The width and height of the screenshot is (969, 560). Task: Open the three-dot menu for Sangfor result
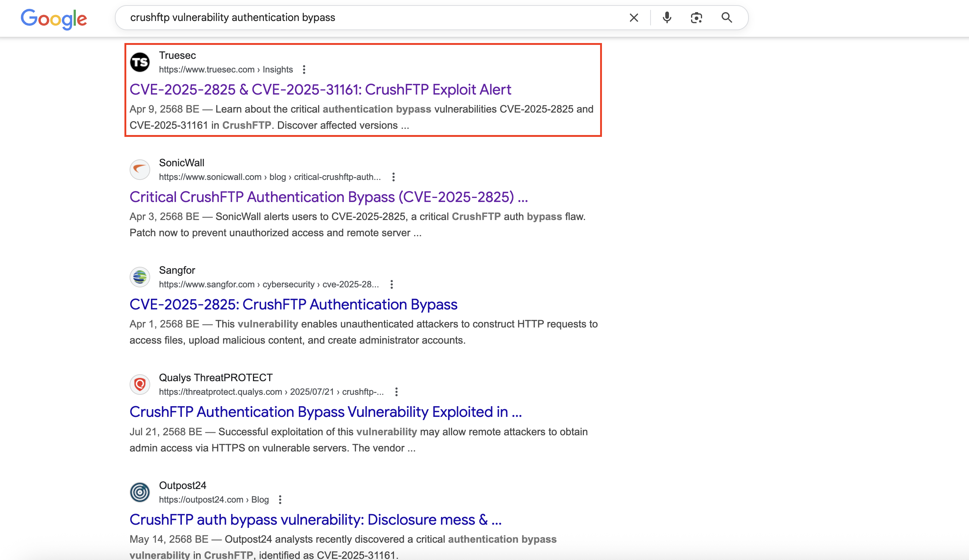tap(391, 284)
